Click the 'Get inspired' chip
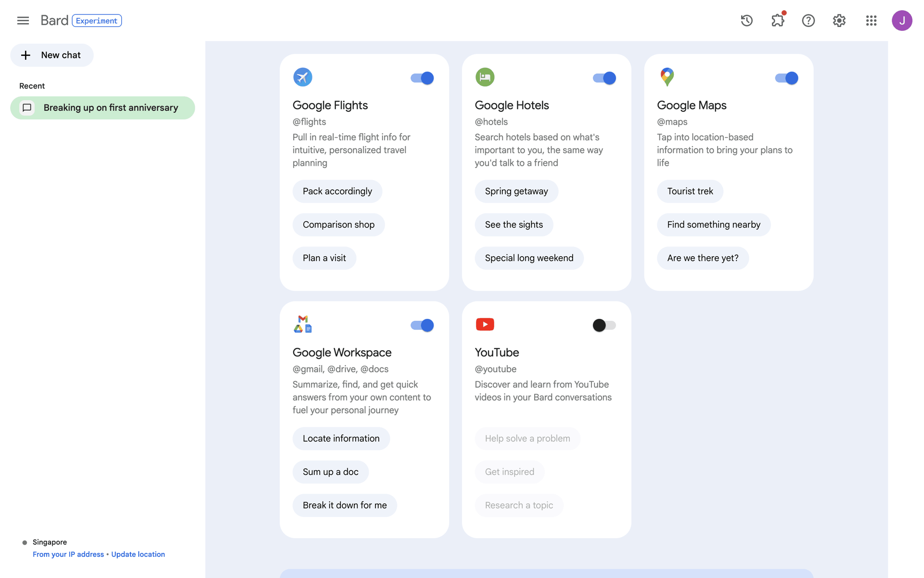Screen dimensions: 924x578 click(510, 472)
